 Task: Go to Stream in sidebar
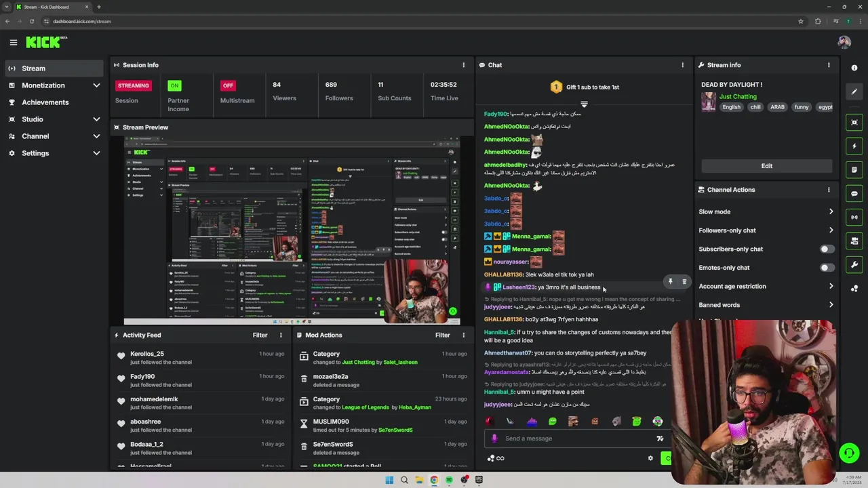point(54,68)
